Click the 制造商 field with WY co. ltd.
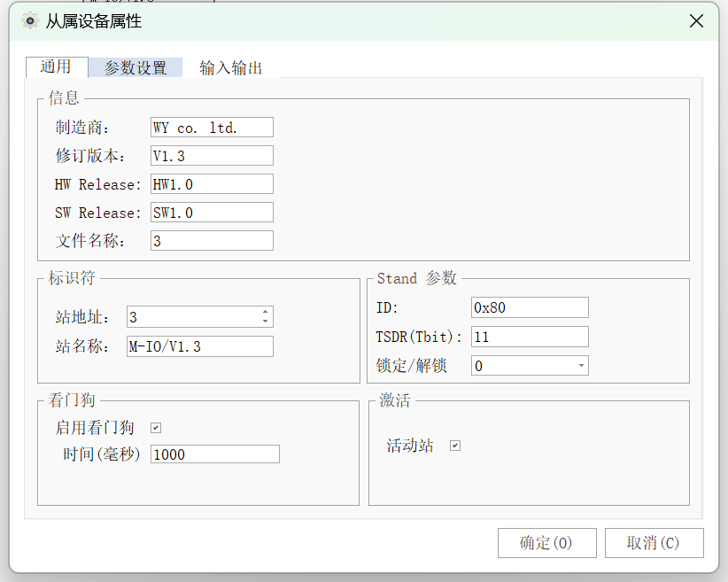The width and height of the screenshot is (728, 582). coord(212,128)
